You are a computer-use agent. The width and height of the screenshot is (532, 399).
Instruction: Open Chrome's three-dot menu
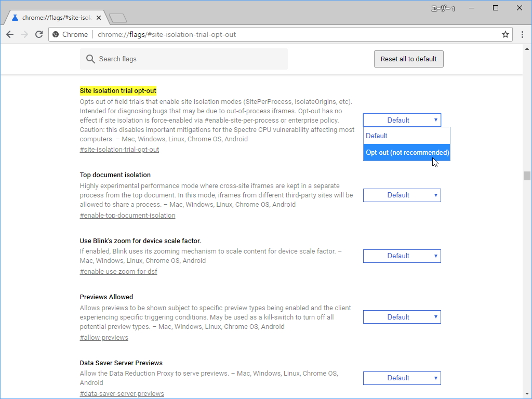(522, 34)
